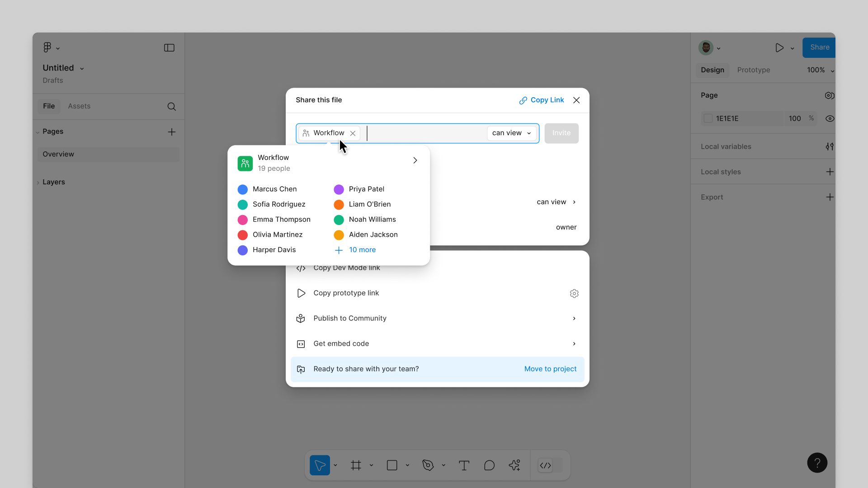Open the quick actions sparkle tool
Screen dimensions: 868x488
(x=514, y=465)
